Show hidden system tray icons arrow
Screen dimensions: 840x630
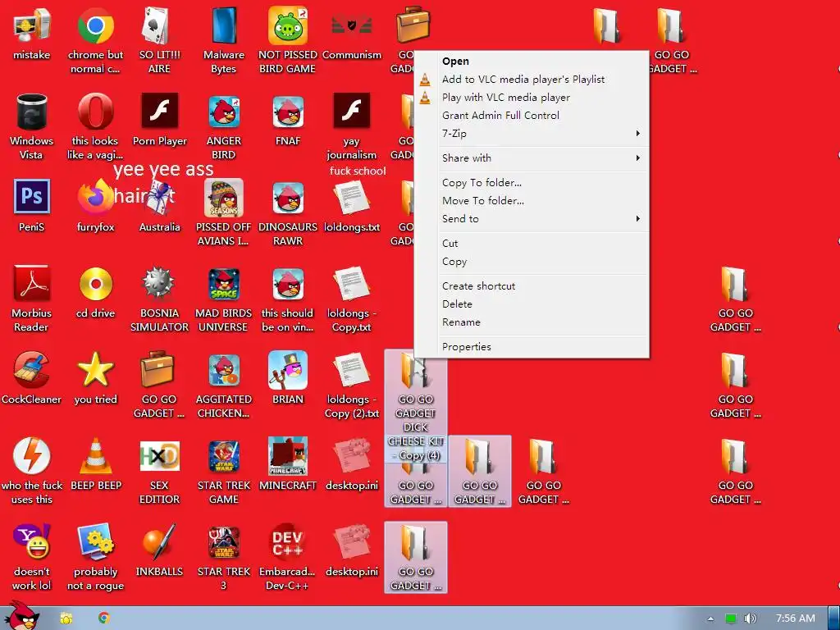coord(710,619)
